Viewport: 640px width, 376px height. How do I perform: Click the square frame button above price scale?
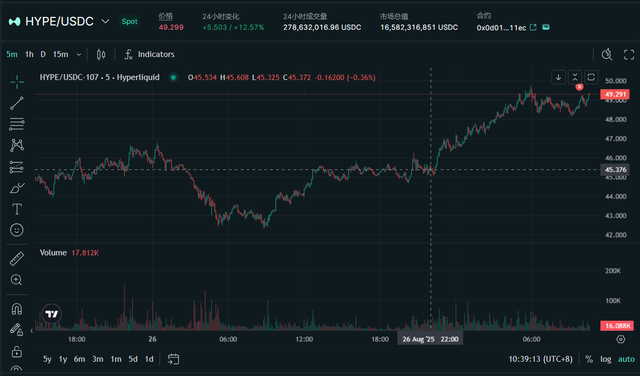coord(591,77)
